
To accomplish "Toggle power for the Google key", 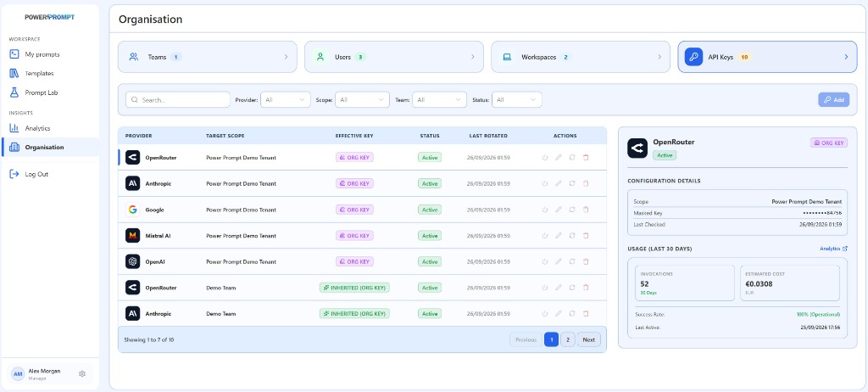I will click(x=545, y=210).
